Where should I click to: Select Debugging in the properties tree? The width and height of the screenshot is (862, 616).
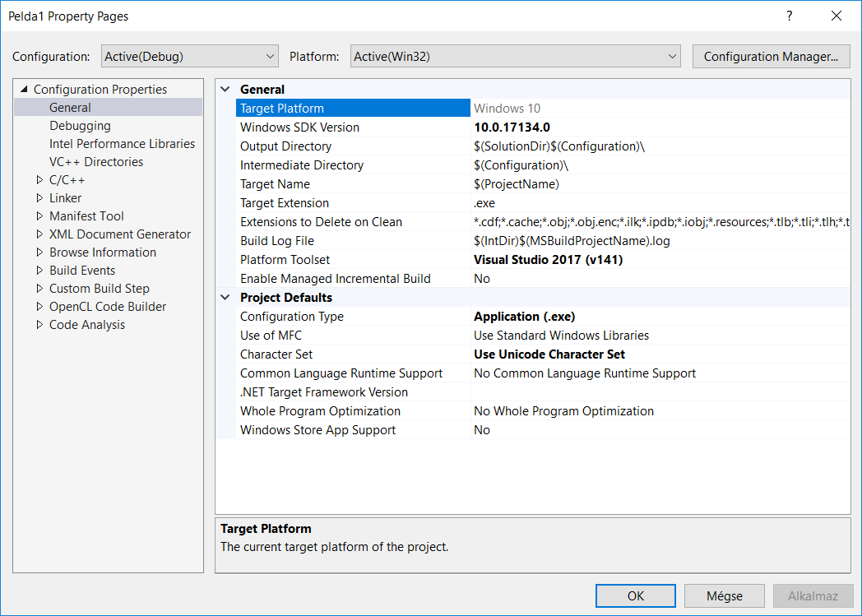tap(80, 126)
